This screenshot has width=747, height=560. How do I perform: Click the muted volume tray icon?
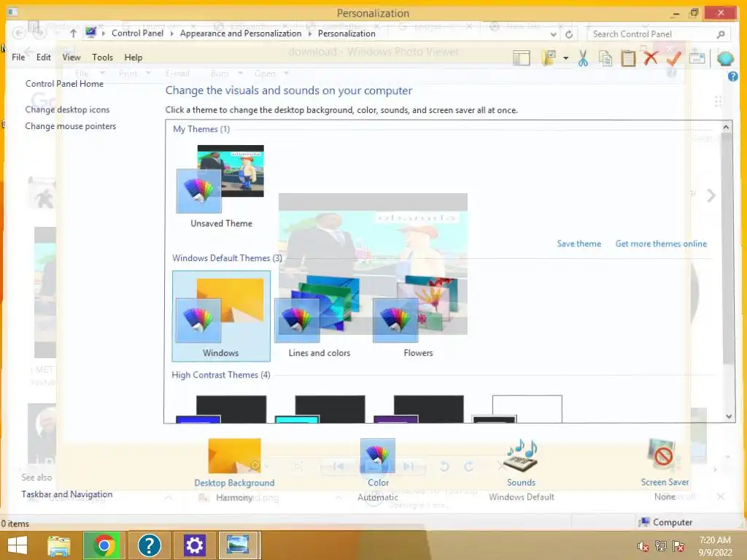[643, 546]
